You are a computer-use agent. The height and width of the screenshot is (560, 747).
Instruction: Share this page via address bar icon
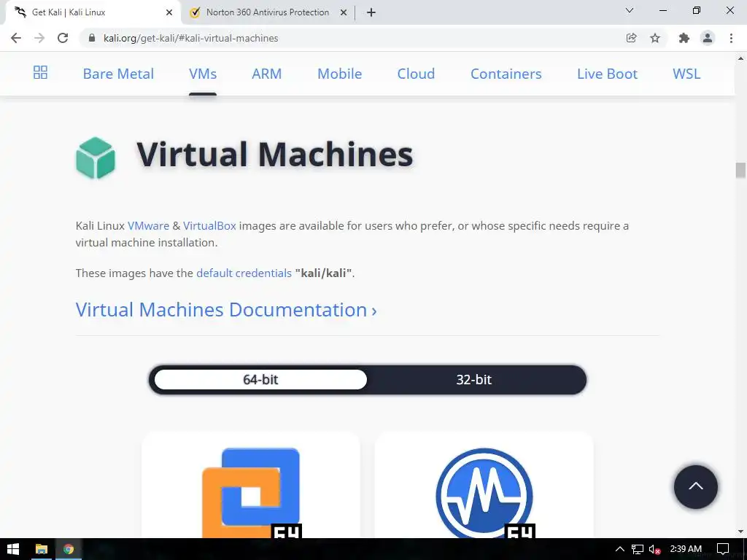(631, 38)
